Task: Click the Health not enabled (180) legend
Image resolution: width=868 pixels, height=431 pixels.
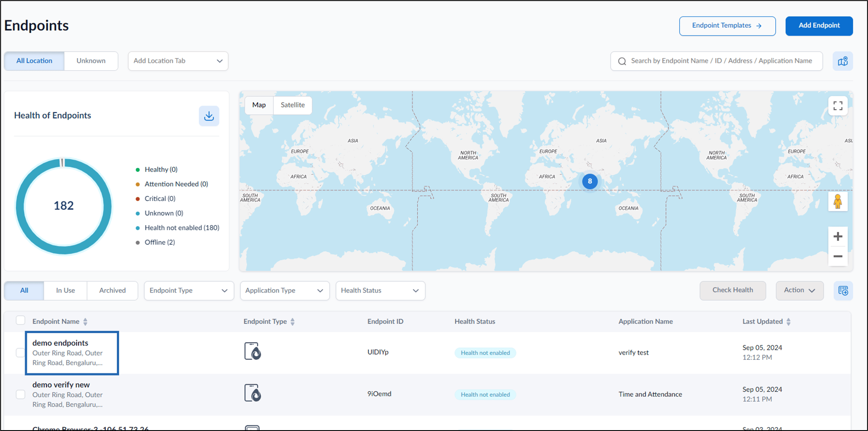Action: click(178, 228)
